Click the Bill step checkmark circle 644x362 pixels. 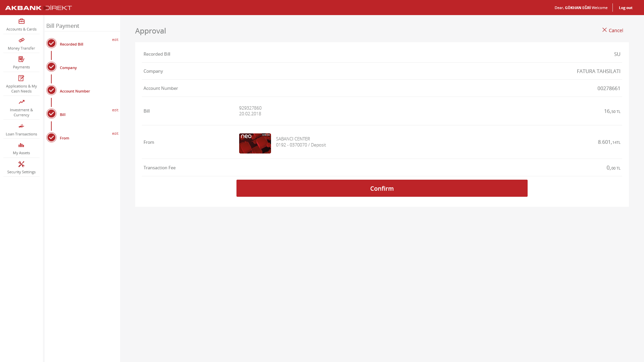(x=51, y=114)
